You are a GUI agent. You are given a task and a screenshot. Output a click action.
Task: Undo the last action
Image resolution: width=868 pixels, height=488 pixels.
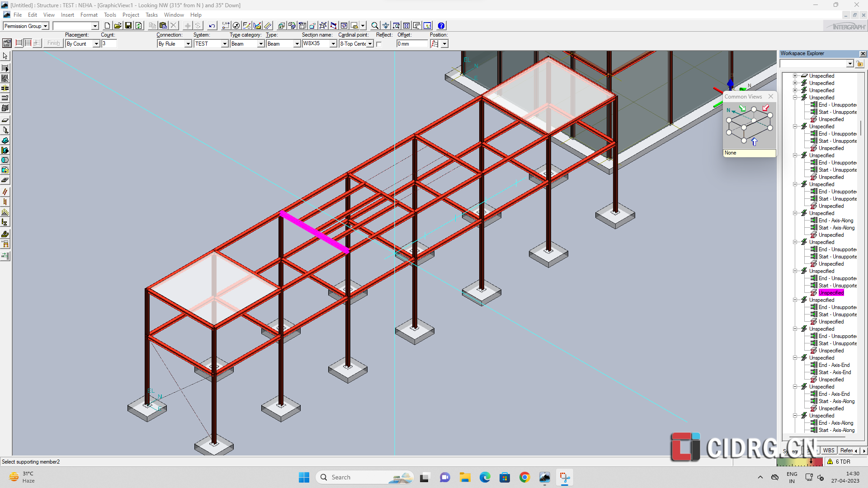tap(212, 26)
